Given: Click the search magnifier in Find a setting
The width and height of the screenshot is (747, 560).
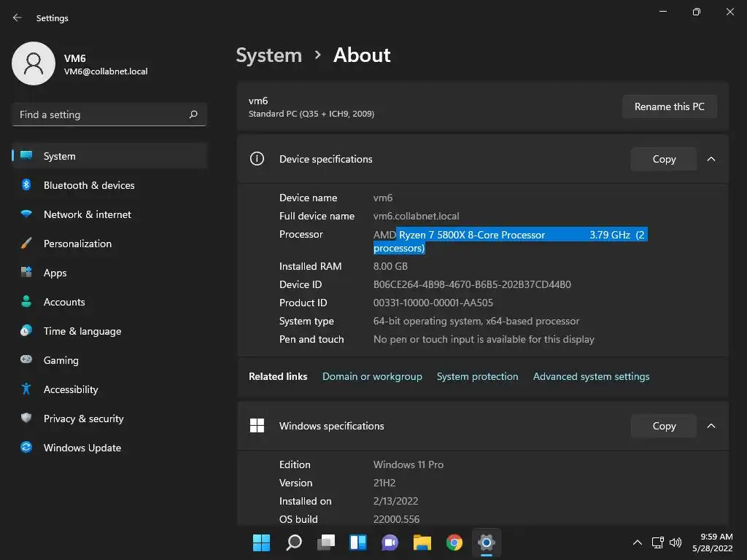Looking at the screenshot, I should [193, 114].
